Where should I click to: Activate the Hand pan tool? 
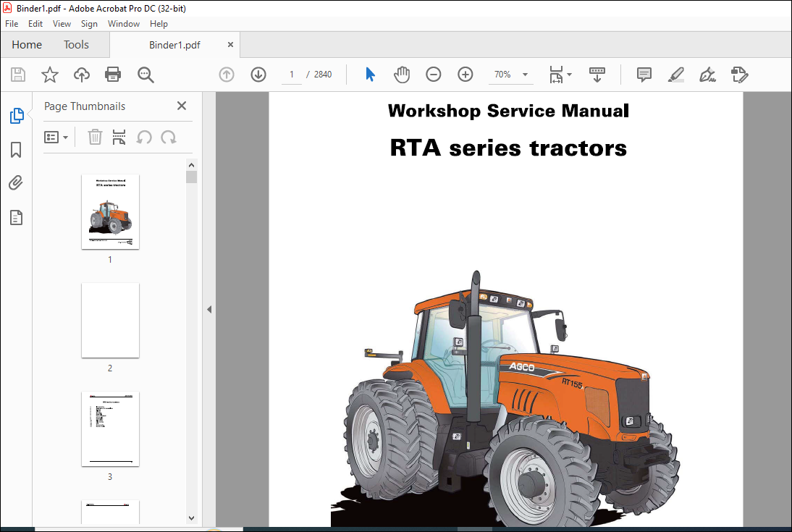(x=402, y=75)
